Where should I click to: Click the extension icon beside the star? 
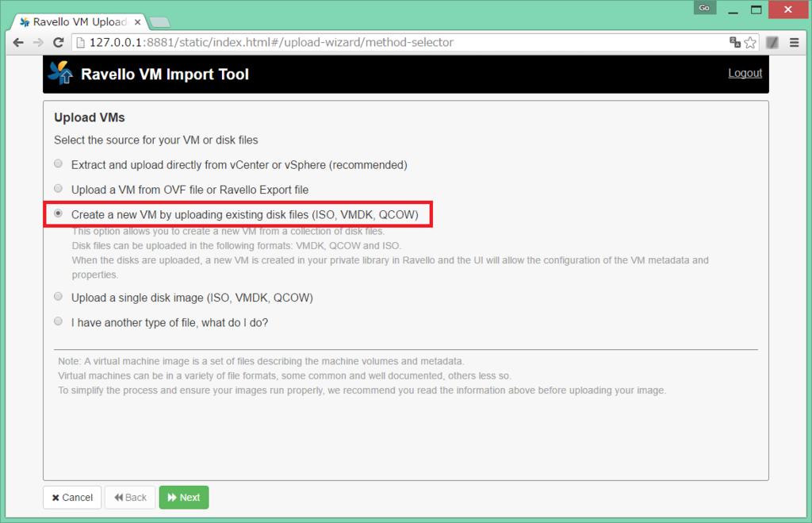click(772, 43)
